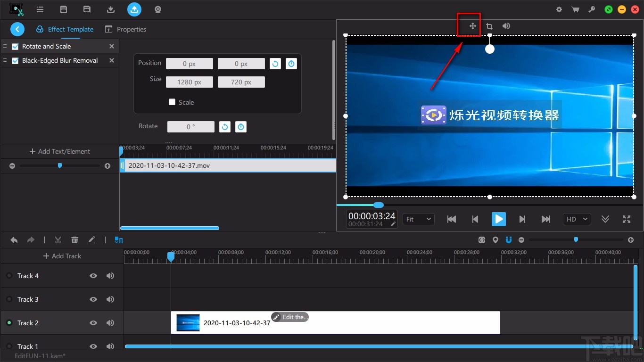
Task: Undo the last timeline action
Action: click(x=14, y=240)
